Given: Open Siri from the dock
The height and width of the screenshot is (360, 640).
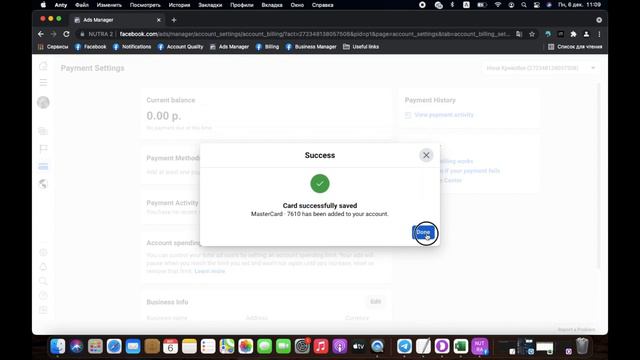Looking at the screenshot, I should point(76,347).
